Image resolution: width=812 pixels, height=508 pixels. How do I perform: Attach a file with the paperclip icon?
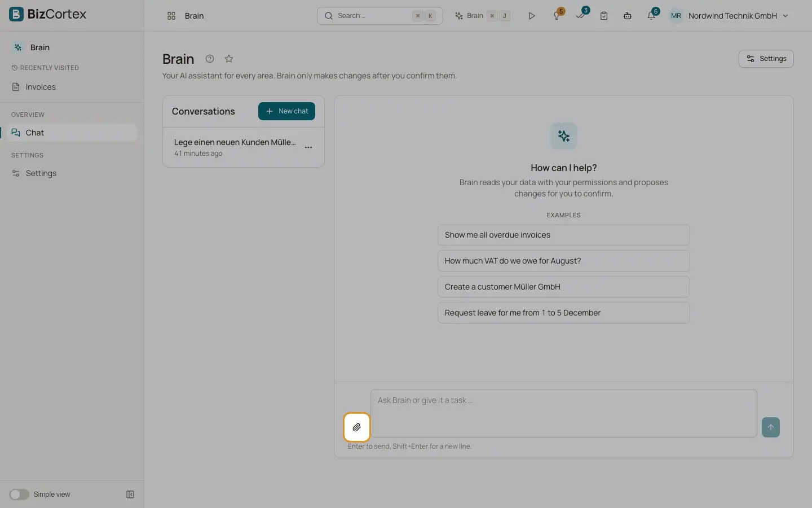pyautogui.click(x=357, y=427)
